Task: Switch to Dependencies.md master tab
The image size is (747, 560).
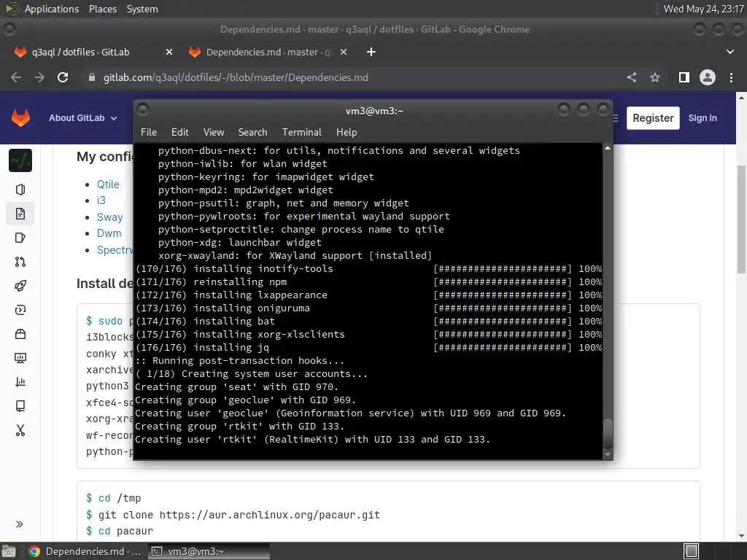Action: click(x=268, y=52)
